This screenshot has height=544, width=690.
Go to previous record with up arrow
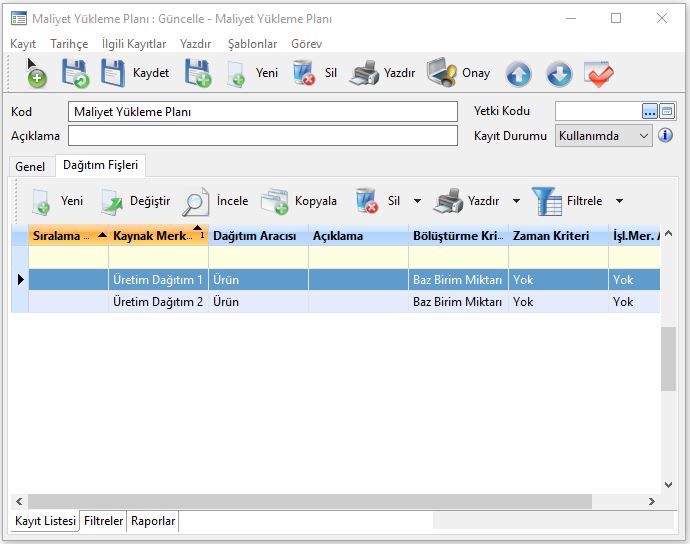[518, 74]
